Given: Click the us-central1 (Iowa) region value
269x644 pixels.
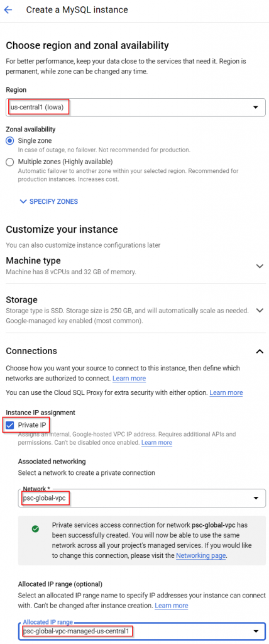Looking at the screenshot, I should tap(37, 107).
